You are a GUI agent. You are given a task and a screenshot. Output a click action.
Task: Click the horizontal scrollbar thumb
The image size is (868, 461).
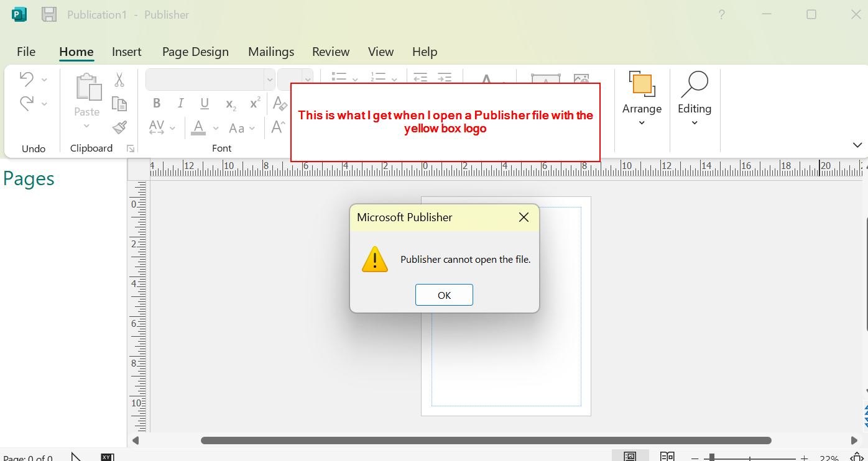(486, 440)
